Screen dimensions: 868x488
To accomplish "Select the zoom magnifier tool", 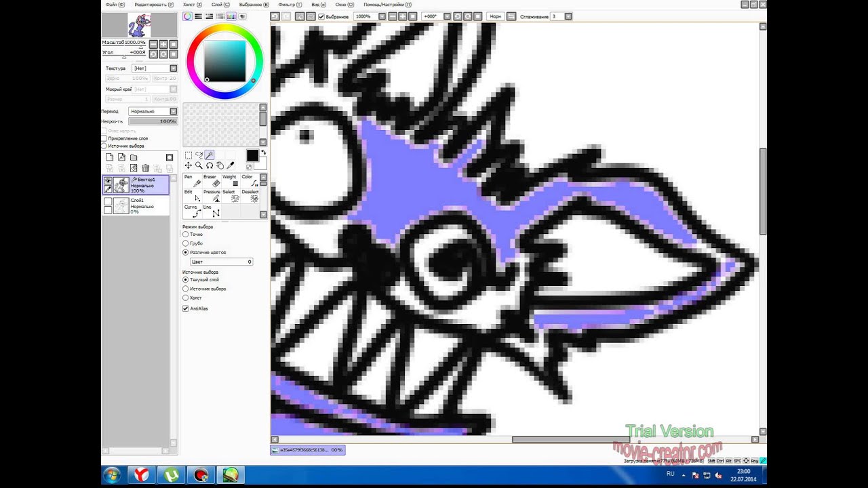I will click(199, 165).
